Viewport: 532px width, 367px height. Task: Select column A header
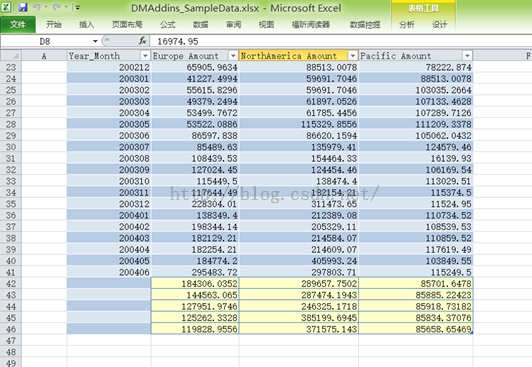(x=44, y=56)
